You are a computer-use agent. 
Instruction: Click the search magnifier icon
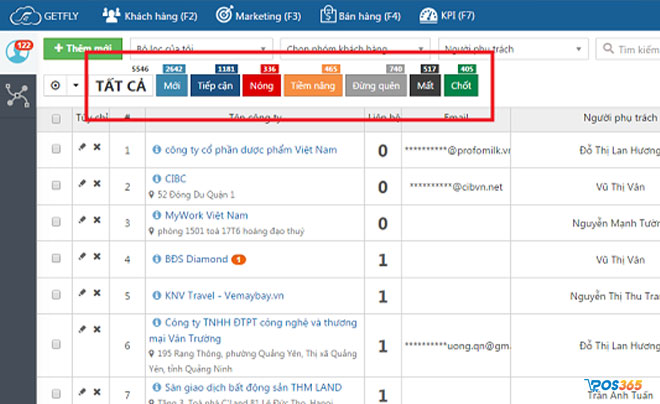(608, 48)
